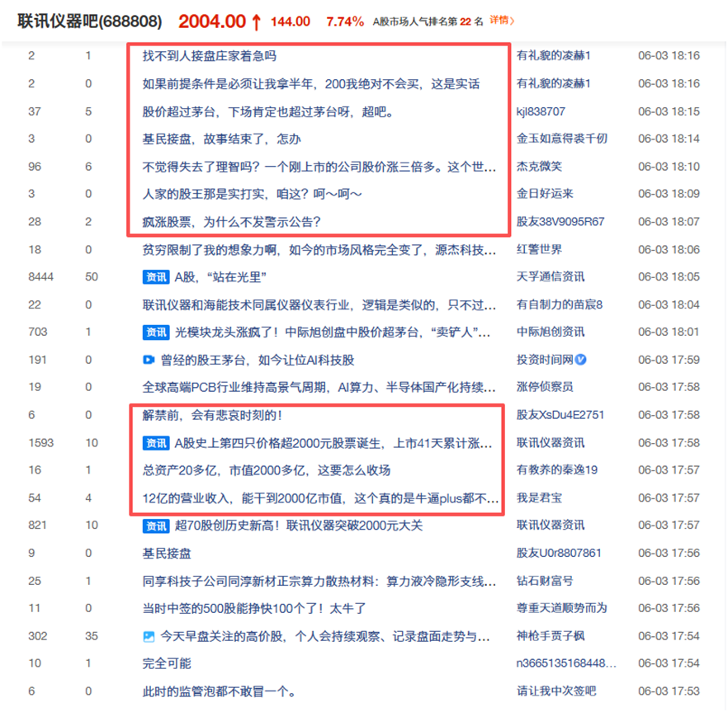Click the stock price 2004.00
The image size is (728, 712).
[212, 21]
